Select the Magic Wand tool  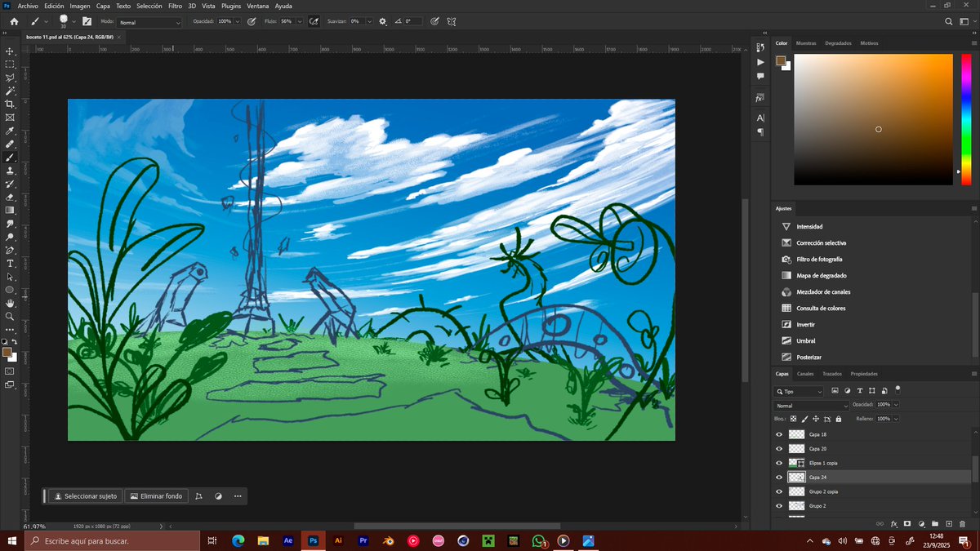click(10, 91)
